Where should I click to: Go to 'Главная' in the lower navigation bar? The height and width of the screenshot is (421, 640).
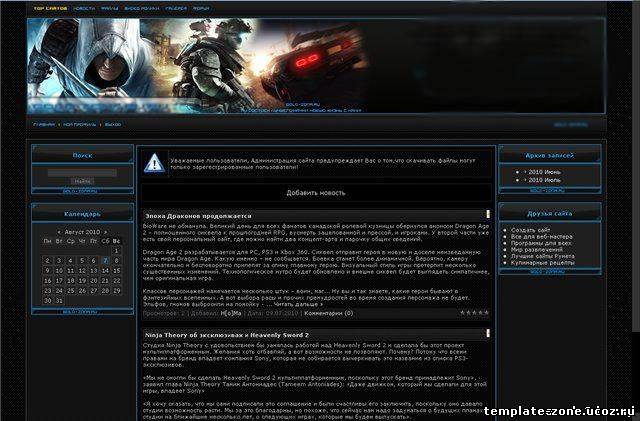click(x=44, y=125)
